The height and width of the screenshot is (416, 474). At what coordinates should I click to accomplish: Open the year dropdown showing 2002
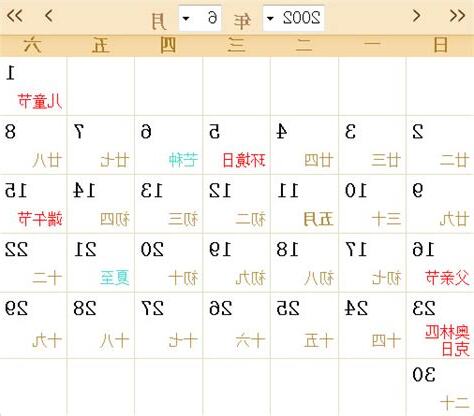[x=293, y=18]
